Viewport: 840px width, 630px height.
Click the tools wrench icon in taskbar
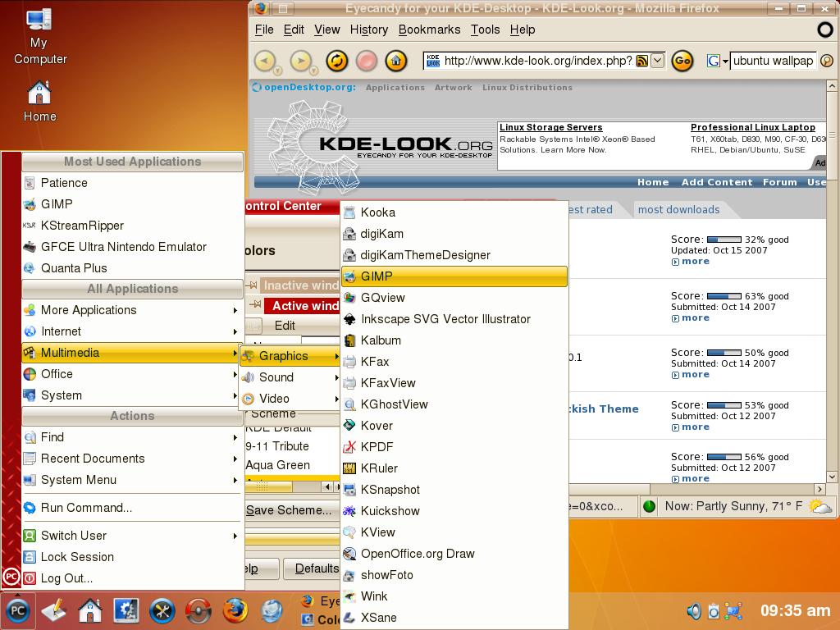click(162, 610)
